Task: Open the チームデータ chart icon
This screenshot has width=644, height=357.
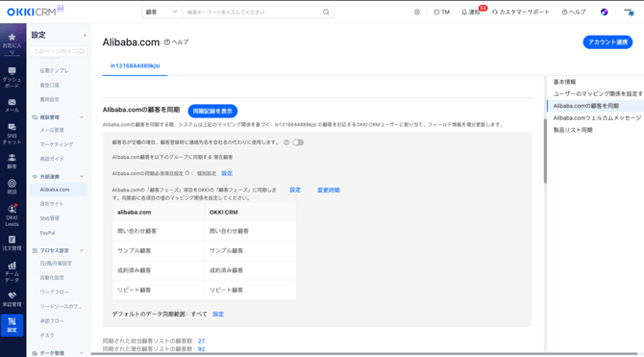Action: pyautogui.click(x=12, y=266)
